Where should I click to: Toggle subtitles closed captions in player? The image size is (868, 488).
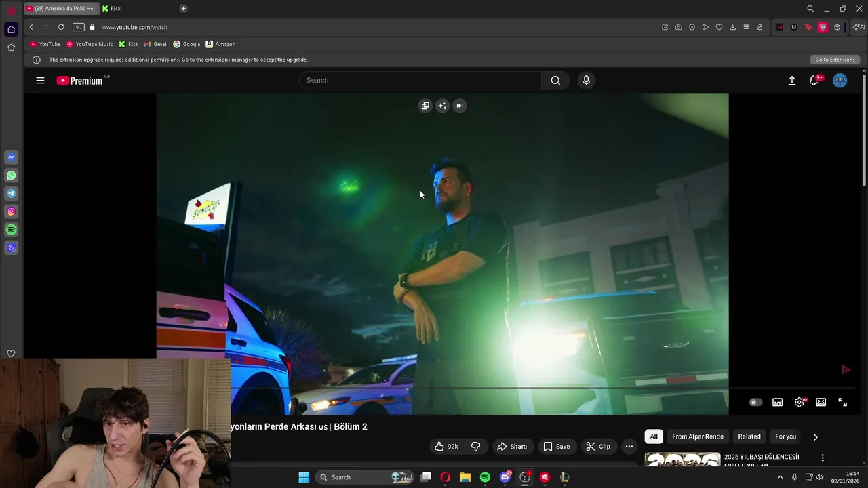point(777,403)
